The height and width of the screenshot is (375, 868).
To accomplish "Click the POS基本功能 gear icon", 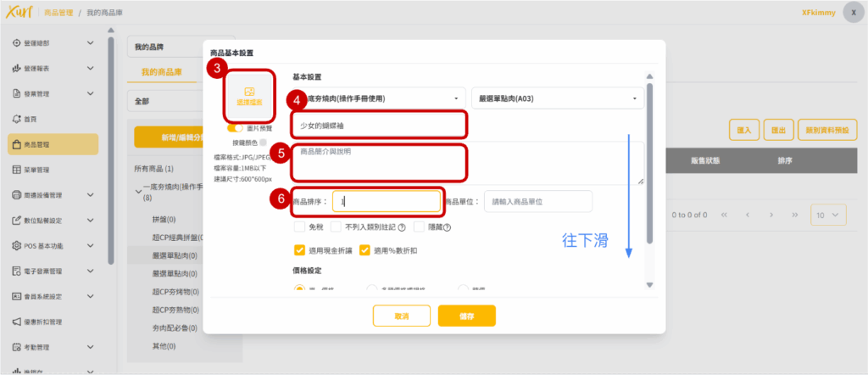I will pos(17,246).
